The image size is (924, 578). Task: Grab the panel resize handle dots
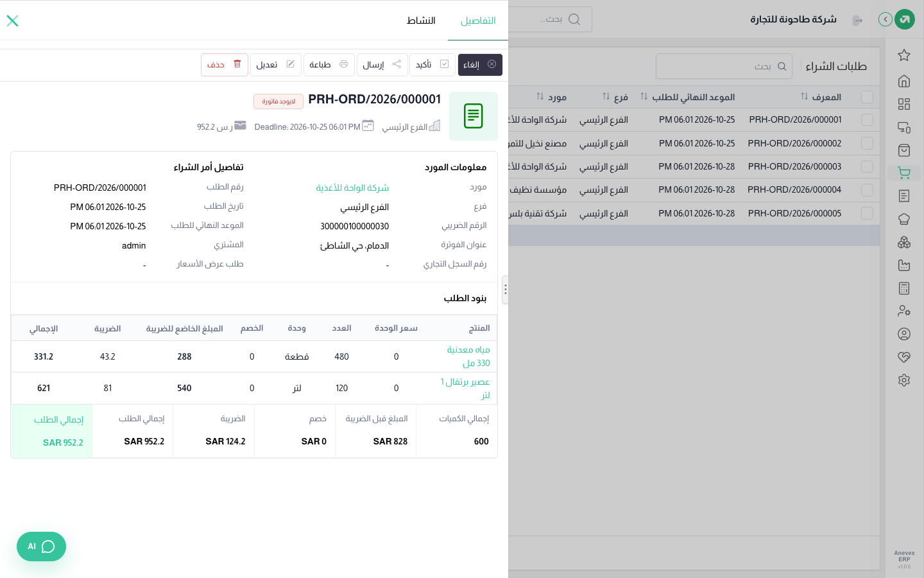506,290
